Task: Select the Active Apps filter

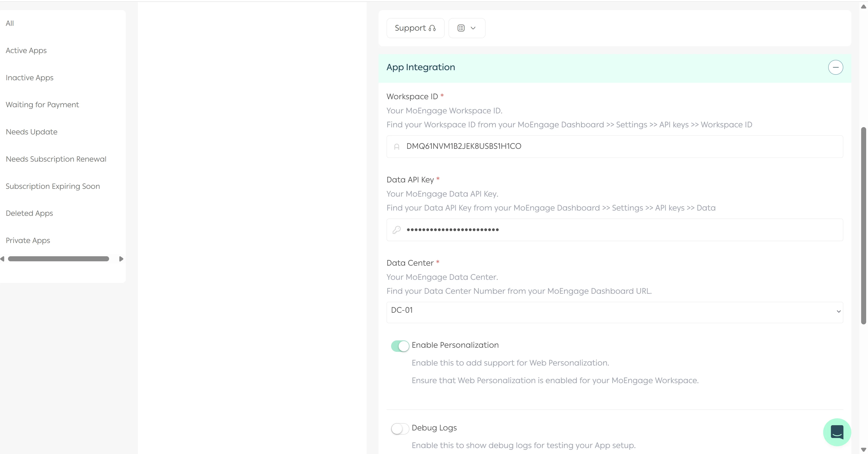Action: (26, 51)
